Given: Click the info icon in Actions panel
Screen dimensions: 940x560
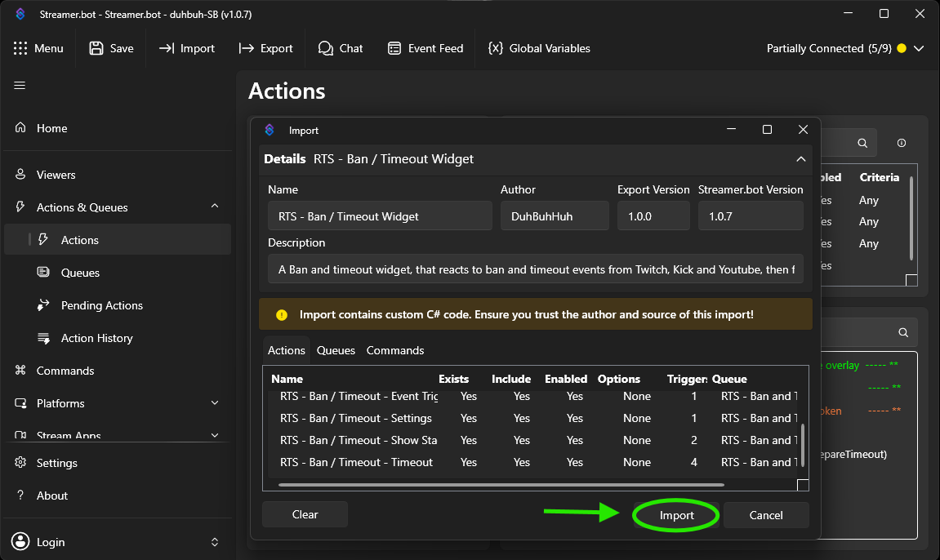Looking at the screenshot, I should pos(901,143).
